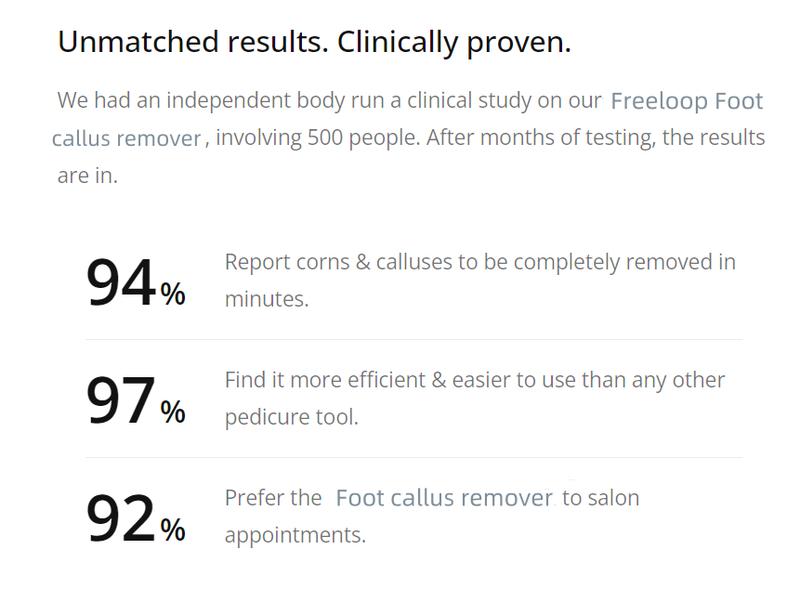800x589 pixels.
Task: Click the "Unmatched results. Clinically proven." heading
Action: [x=314, y=43]
